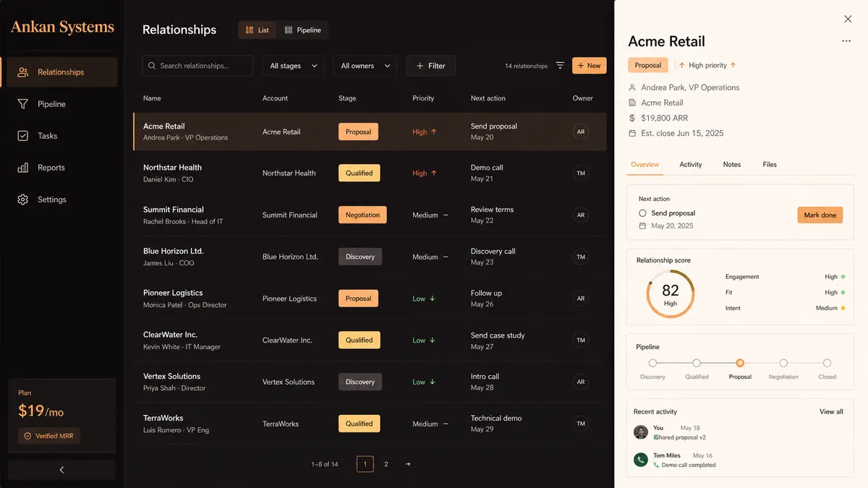This screenshot has height=488, width=868.
Task: Open the Vertex Solutions relationship name
Action: [172, 377]
